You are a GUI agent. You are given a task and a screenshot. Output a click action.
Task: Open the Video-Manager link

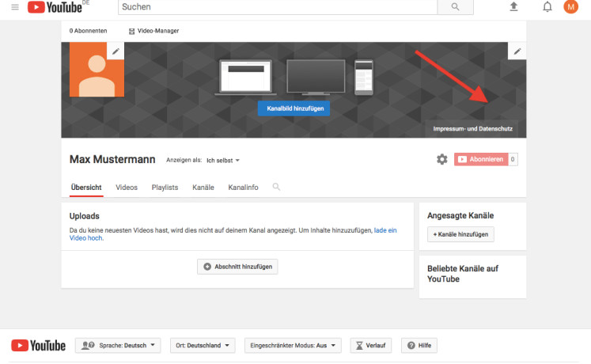153,31
